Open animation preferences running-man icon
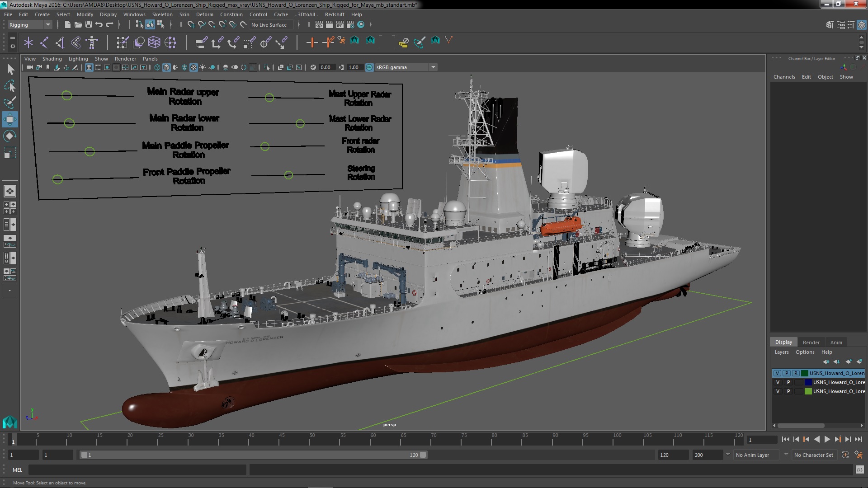This screenshot has height=488, width=868. pos(858,455)
